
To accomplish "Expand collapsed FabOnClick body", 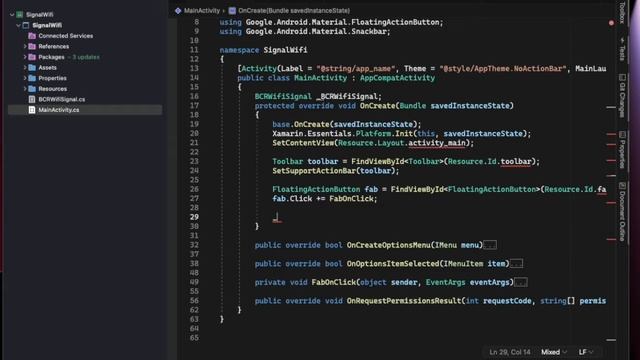I will coord(520,282).
